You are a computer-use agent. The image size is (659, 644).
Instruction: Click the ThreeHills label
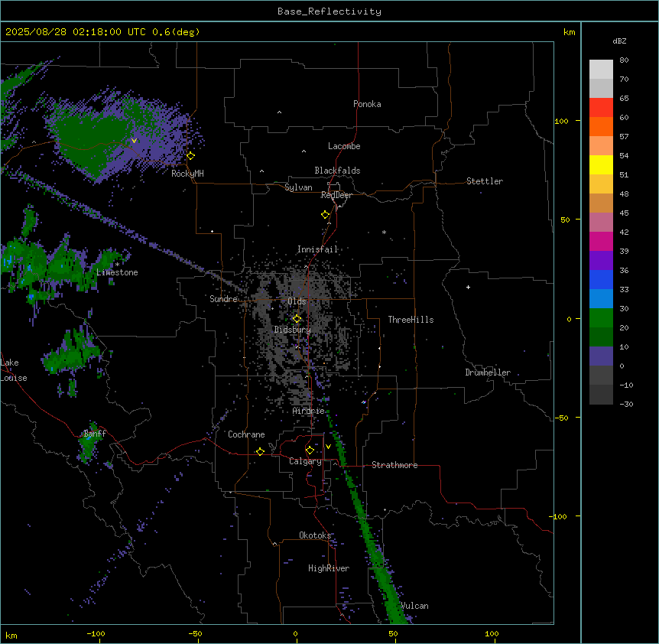pos(411,320)
